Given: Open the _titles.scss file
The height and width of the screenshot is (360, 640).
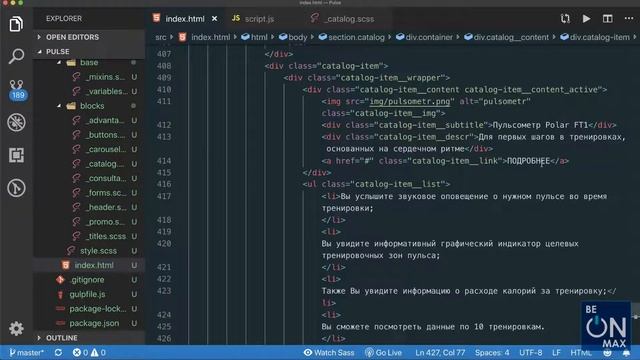Looking at the screenshot, I should [105, 236].
